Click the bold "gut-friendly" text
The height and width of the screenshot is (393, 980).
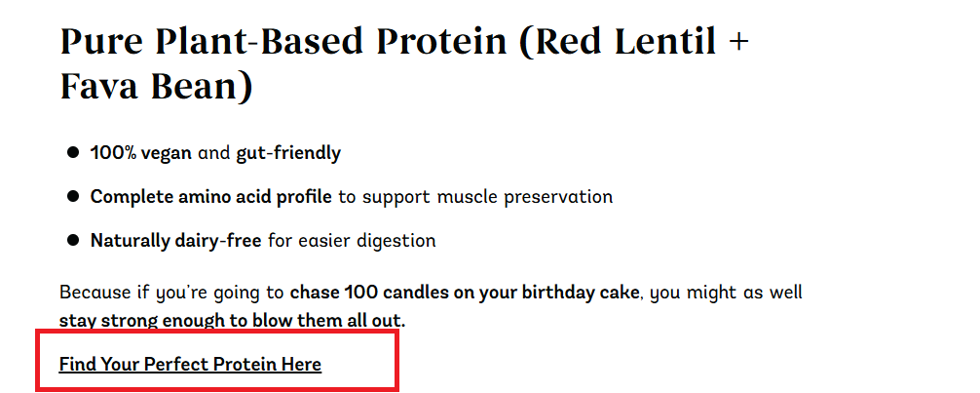(x=288, y=153)
